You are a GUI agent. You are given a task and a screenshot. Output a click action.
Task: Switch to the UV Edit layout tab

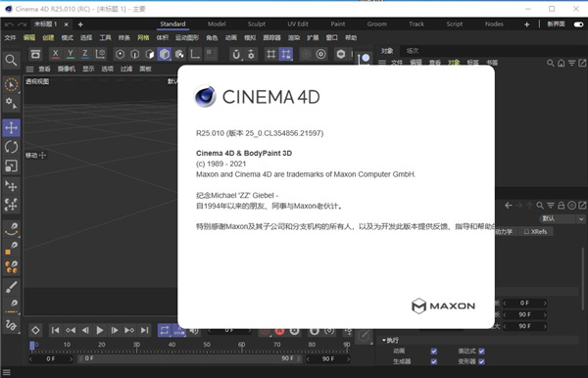[298, 24]
